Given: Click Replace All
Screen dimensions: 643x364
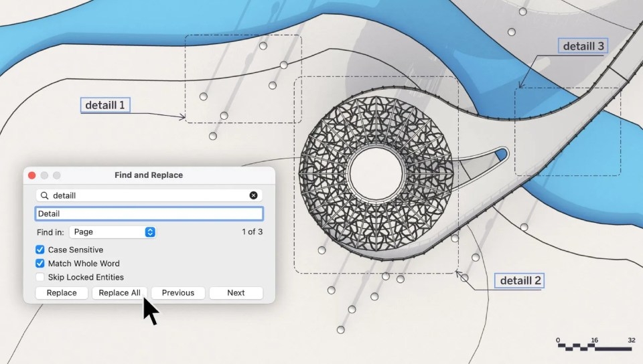Looking at the screenshot, I should point(119,293).
